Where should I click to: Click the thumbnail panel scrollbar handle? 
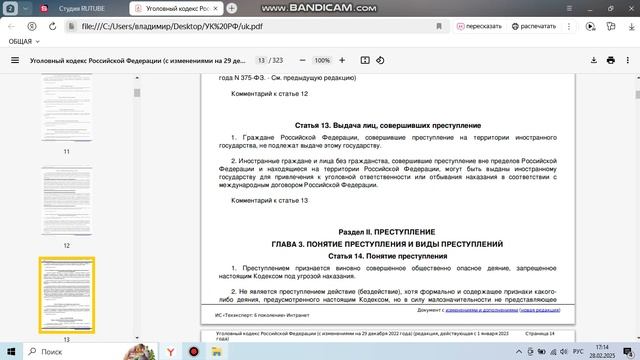(137, 93)
